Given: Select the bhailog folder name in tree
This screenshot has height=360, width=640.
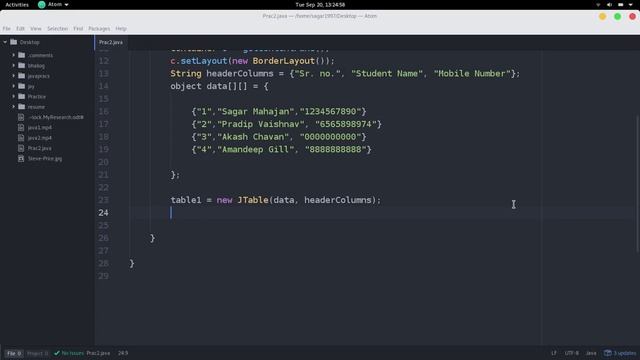Looking at the screenshot, I should (36, 66).
